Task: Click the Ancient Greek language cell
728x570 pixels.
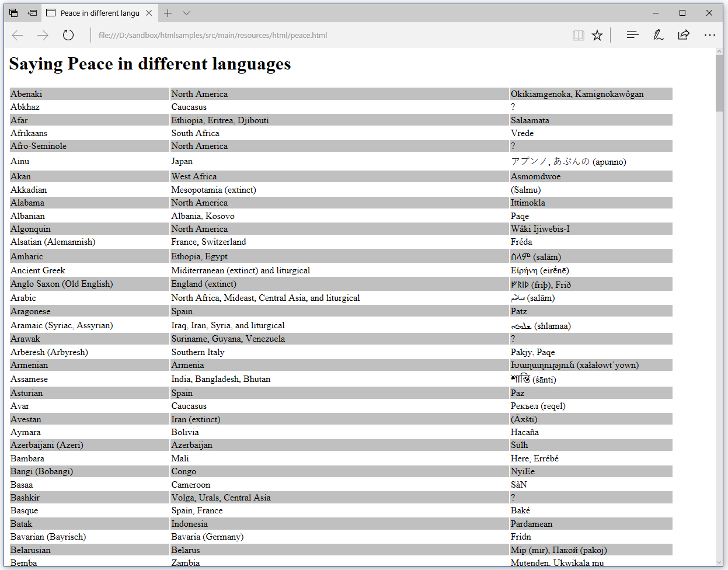Action: point(89,270)
